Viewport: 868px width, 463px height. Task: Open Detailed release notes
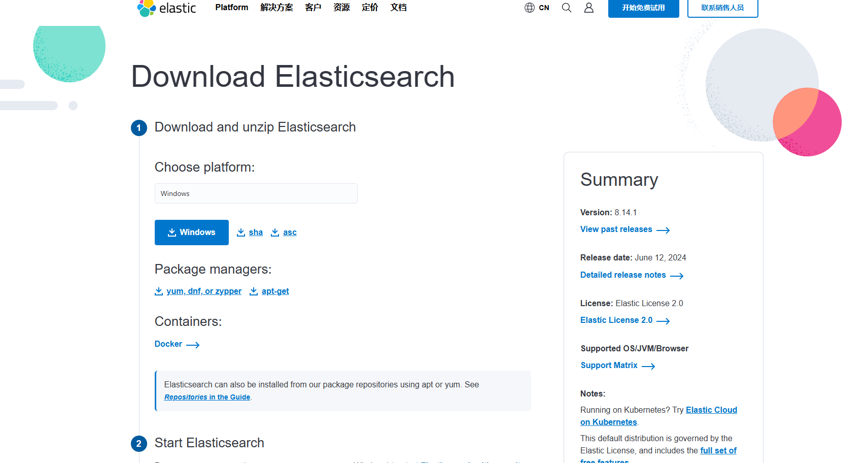click(x=623, y=275)
